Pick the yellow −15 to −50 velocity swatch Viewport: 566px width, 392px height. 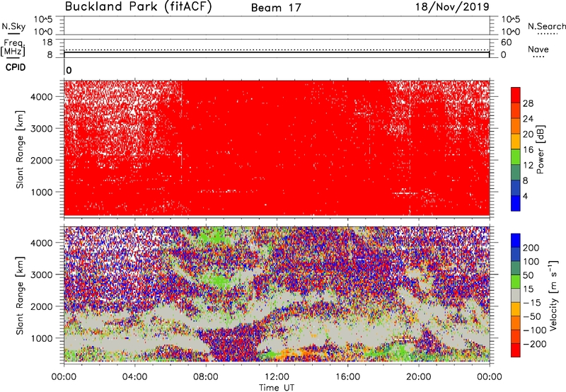516,309
